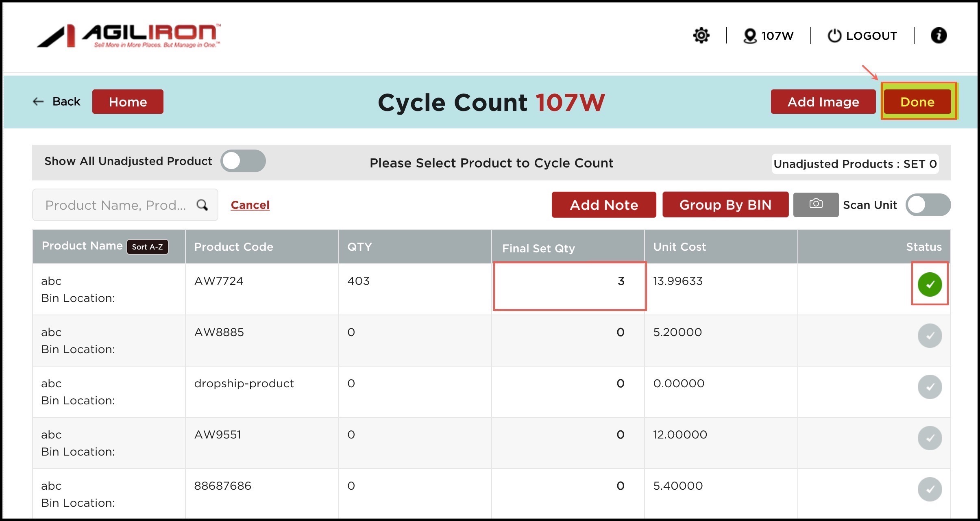Click the search magnifier icon

(x=202, y=205)
